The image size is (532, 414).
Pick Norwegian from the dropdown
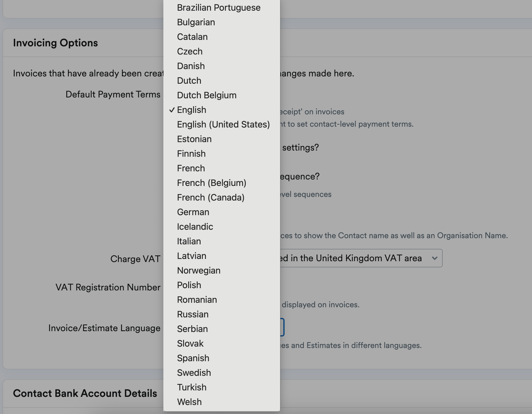pos(222,270)
